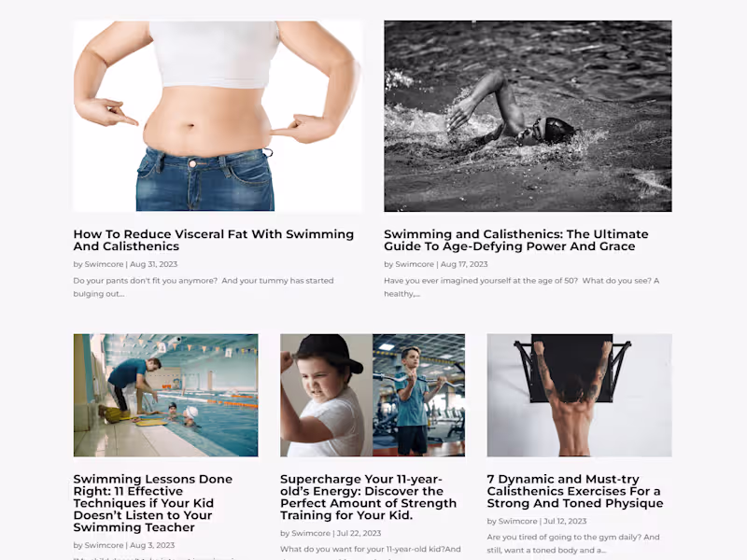Click the 'What do you want for' excerpt

pos(371,550)
